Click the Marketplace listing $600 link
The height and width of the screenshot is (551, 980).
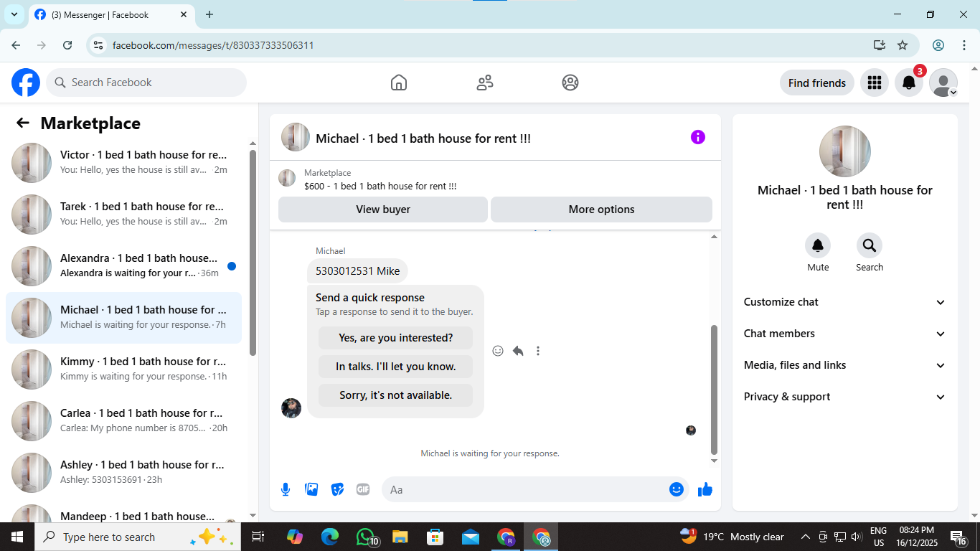coord(380,186)
